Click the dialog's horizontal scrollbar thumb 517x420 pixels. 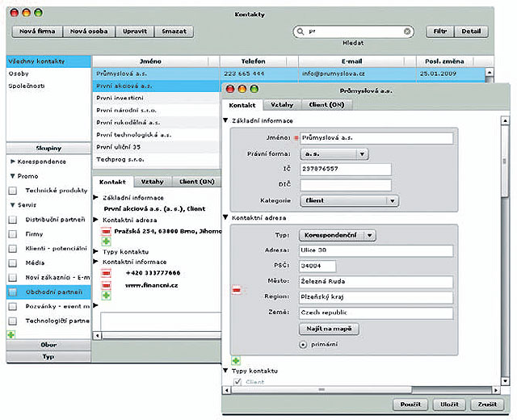click(322, 390)
